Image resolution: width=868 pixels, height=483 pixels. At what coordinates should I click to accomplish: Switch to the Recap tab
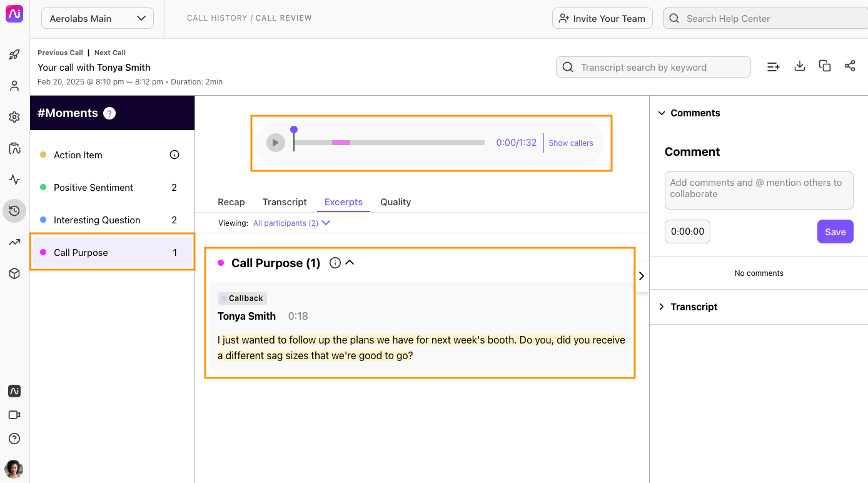[231, 202]
